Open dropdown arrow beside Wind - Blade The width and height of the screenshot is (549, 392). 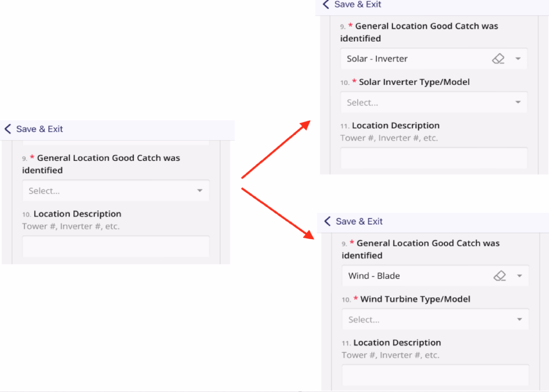[x=519, y=276]
